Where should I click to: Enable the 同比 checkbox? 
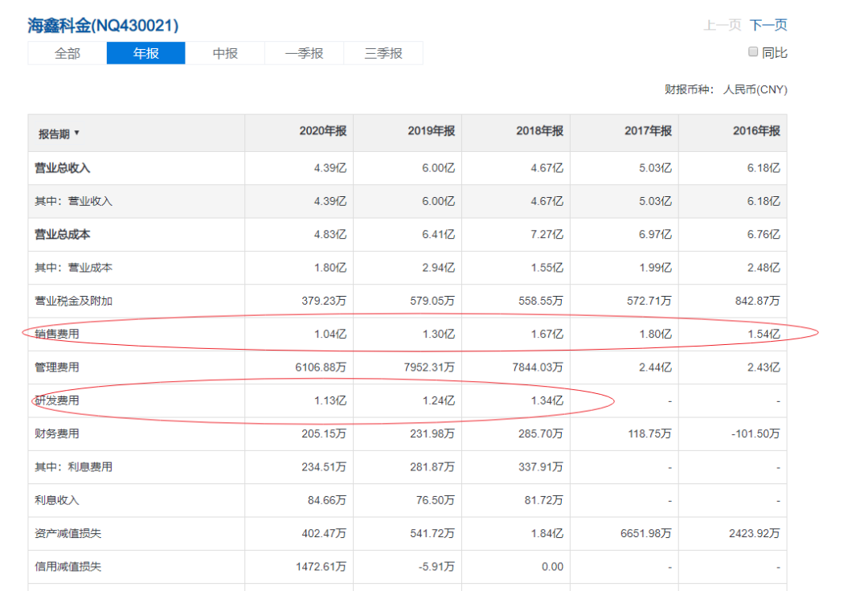pyautogui.click(x=753, y=52)
